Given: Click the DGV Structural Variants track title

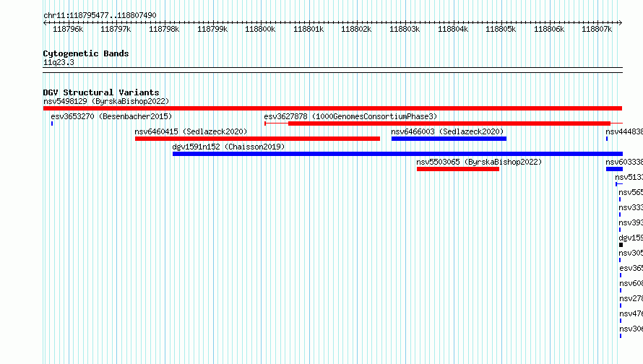Looking at the screenshot, I should point(101,92).
